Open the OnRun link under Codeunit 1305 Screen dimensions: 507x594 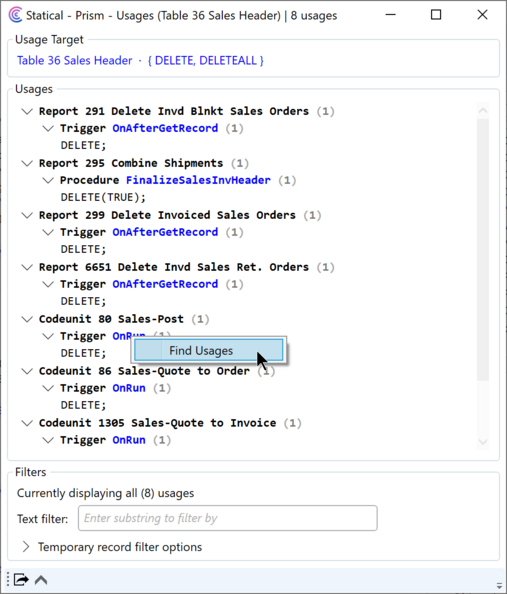click(129, 440)
